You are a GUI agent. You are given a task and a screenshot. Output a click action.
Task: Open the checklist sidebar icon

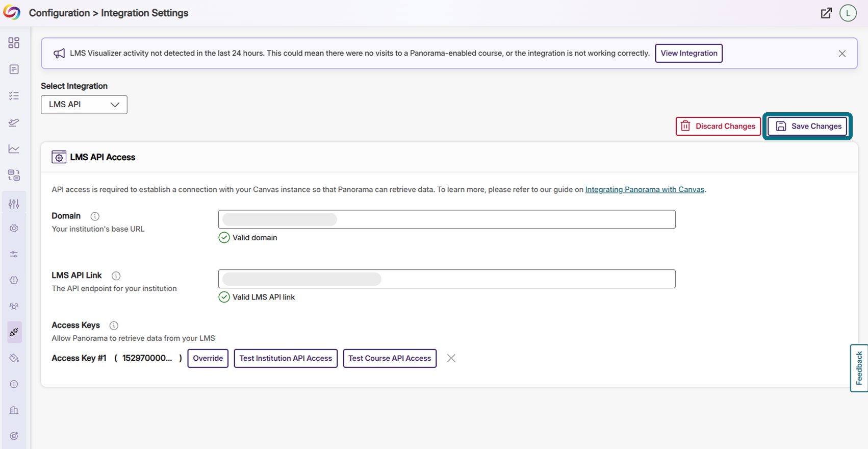(14, 96)
